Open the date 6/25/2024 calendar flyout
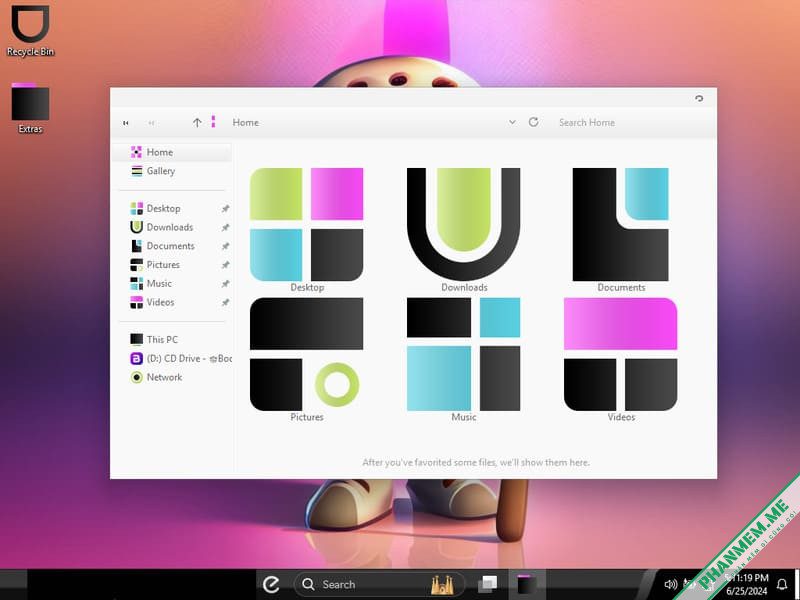 [747, 591]
